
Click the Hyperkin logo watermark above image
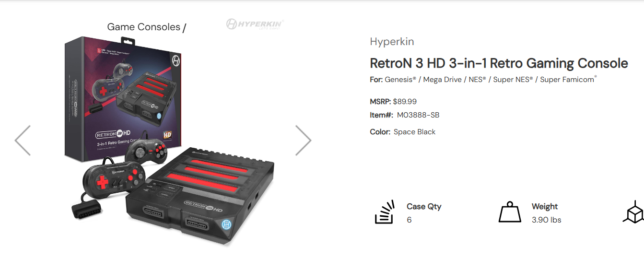pyautogui.click(x=255, y=24)
